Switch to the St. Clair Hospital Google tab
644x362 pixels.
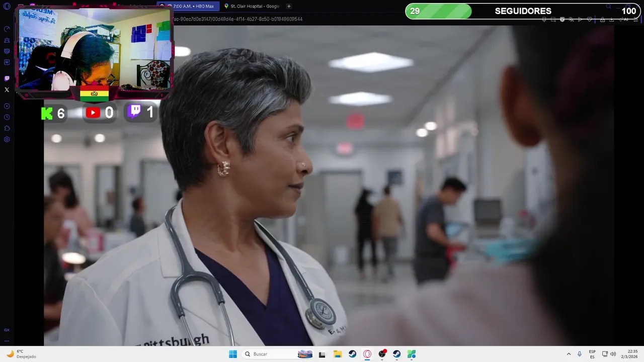coord(254,6)
